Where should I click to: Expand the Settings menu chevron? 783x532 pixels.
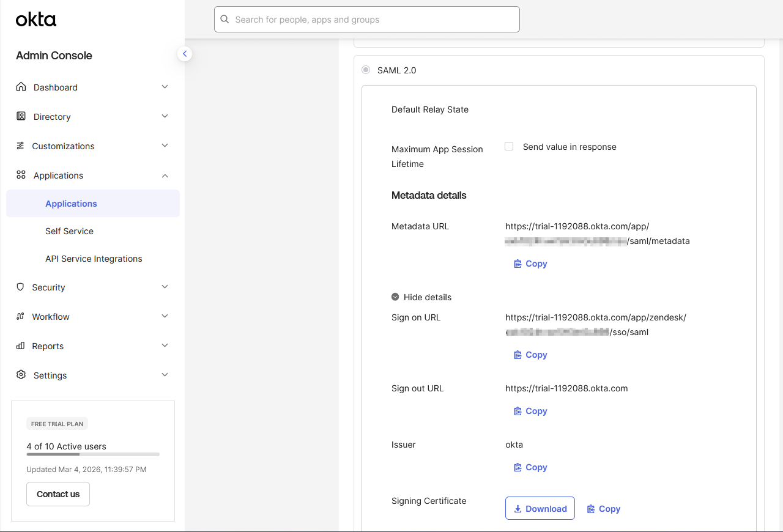point(165,375)
